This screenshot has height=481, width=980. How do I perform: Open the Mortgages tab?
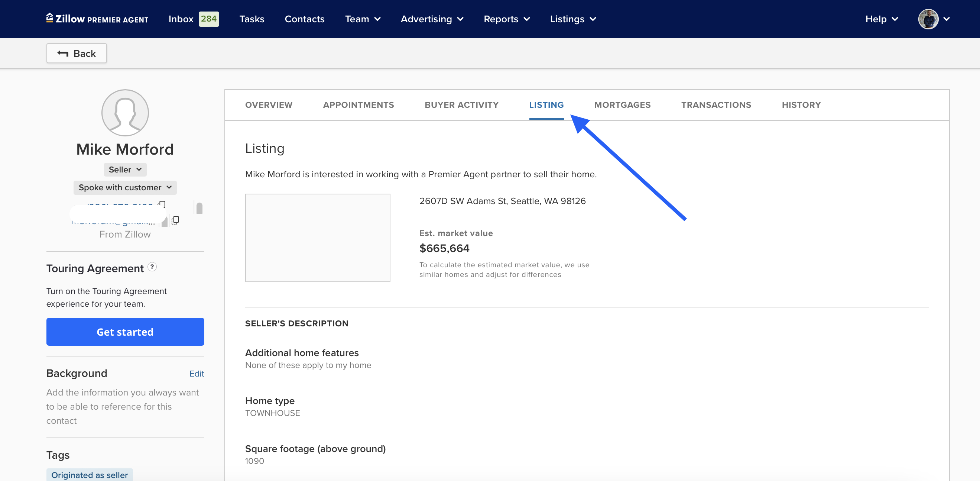pyautogui.click(x=622, y=105)
